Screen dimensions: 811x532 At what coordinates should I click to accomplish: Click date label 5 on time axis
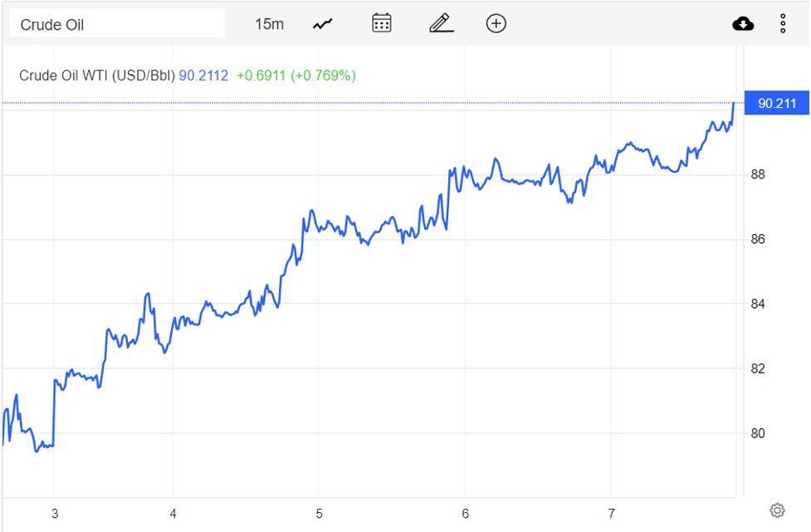[x=319, y=513]
